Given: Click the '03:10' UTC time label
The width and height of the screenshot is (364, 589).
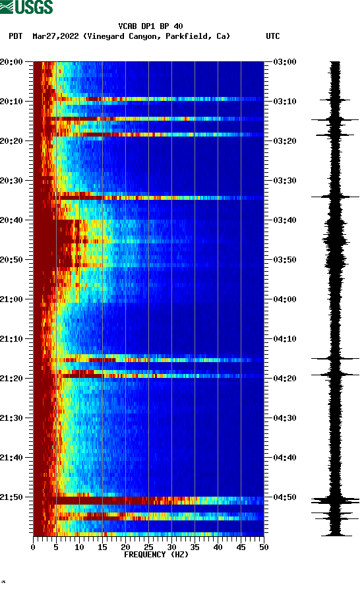Looking at the screenshot, I should tap(285, 102).
